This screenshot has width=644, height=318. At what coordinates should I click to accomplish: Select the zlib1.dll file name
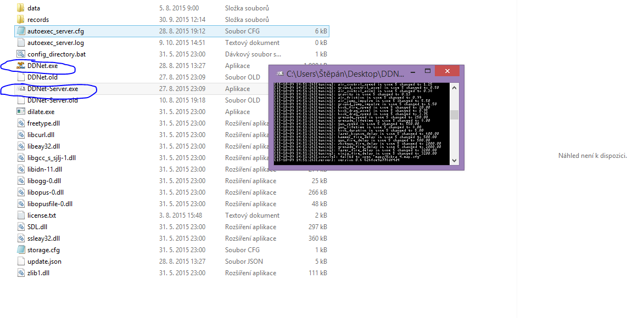coord(38,273)
